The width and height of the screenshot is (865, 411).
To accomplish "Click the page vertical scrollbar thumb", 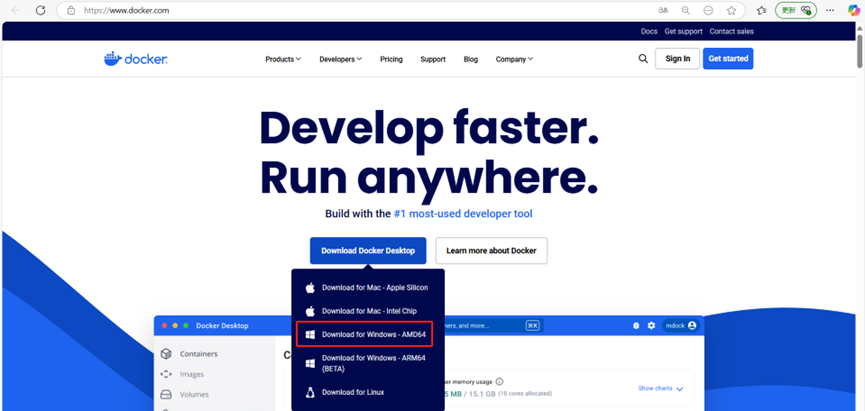I will 860,51.
